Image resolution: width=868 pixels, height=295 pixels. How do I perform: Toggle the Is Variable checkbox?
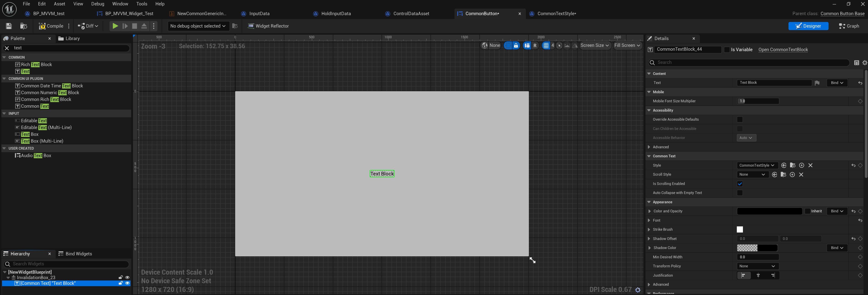coord(727,50)
